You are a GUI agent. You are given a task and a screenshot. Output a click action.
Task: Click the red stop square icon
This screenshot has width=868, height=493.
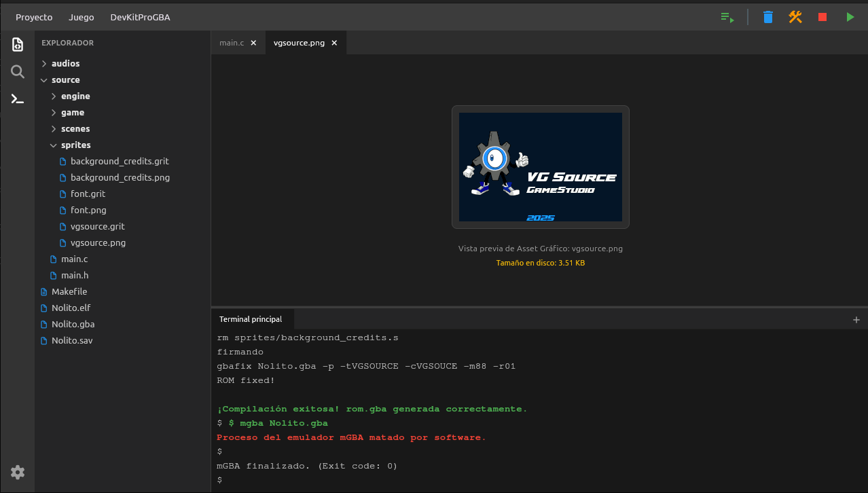point(822,17)
